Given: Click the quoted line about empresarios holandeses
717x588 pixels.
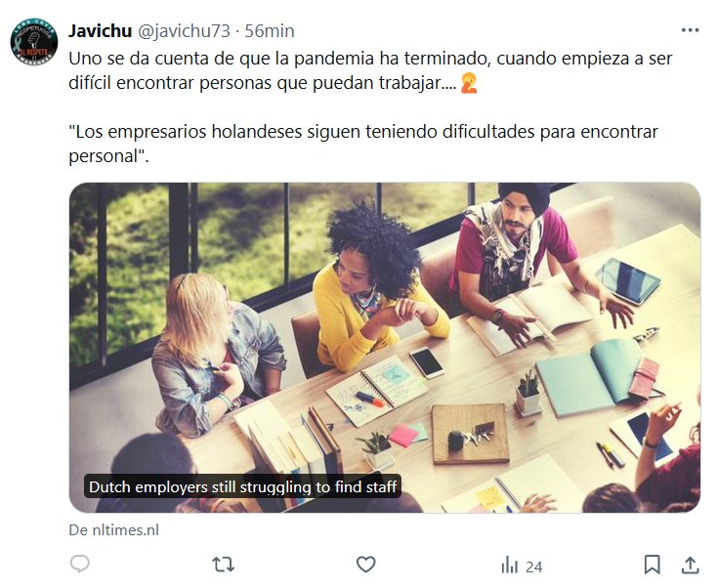Looking at the screenshot, I should tap(363, 144).
